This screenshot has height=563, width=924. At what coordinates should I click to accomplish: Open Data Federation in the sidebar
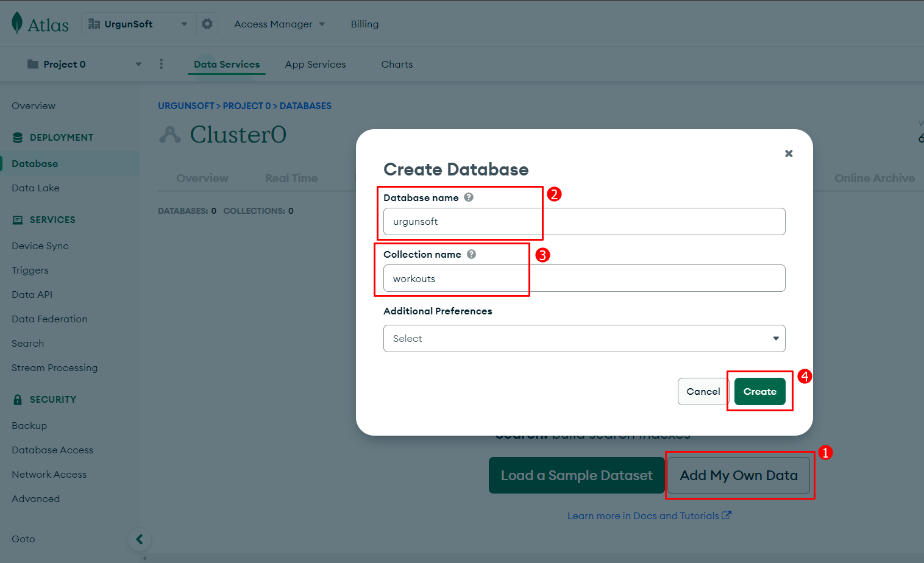[49, 319]
